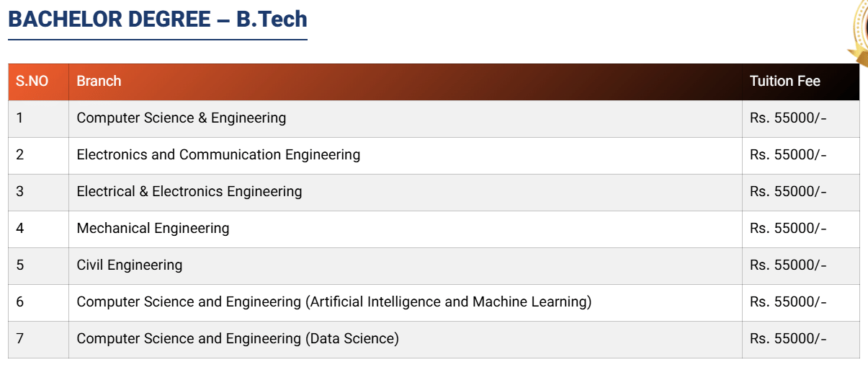This screenshot has height=370, width=868.
Task: Select Electrical & Electronics Engineering row
Action: (x=189, y=192)
